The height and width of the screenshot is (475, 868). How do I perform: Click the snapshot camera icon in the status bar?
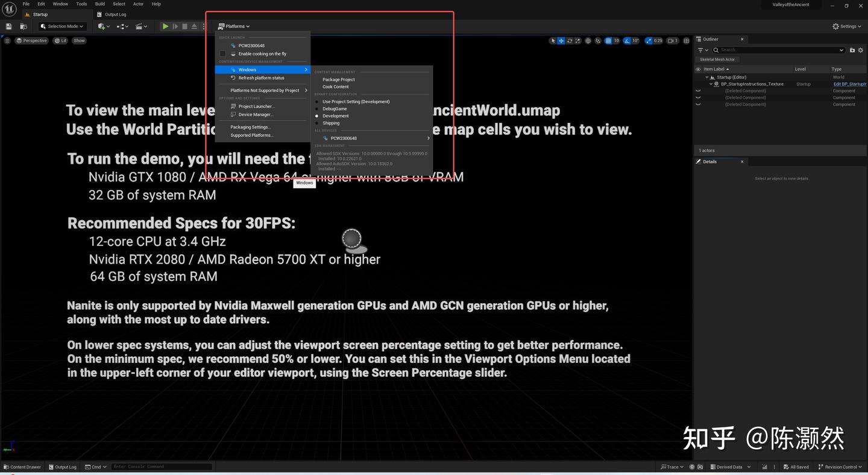click(700, 467)
